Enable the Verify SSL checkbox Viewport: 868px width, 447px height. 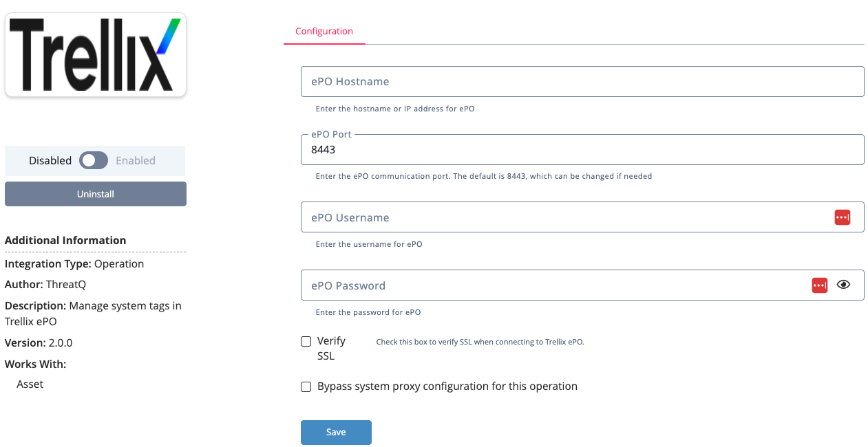tap(306, 342)
